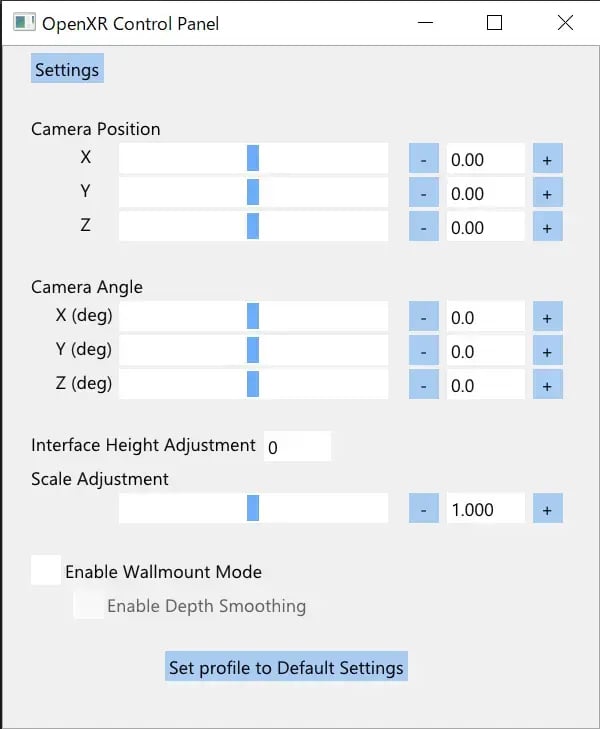Click minus button for Camera Position Y
The width and height of the screenshot is (600, 729).
pyautogui.click(x=423, y=193)
